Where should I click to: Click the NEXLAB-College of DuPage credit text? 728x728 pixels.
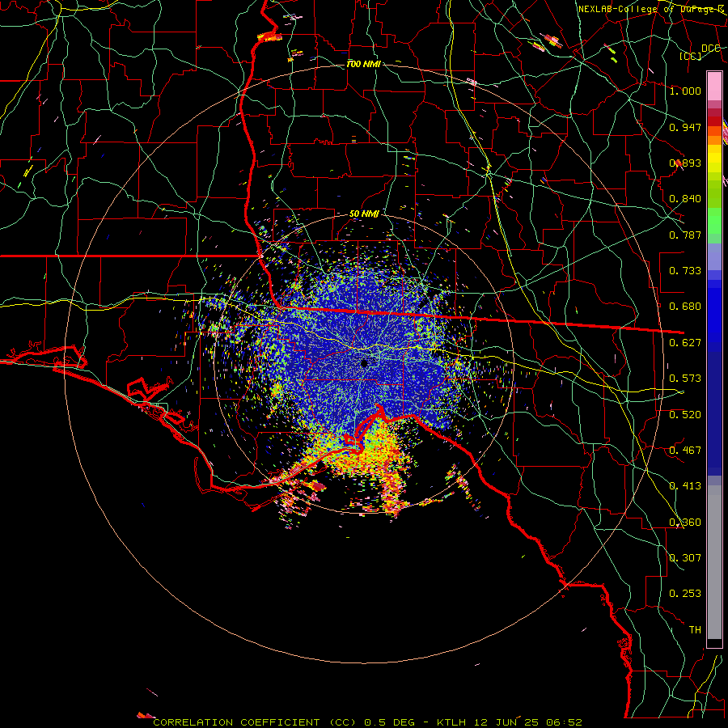pyautogui.click(x=651, y=9)
